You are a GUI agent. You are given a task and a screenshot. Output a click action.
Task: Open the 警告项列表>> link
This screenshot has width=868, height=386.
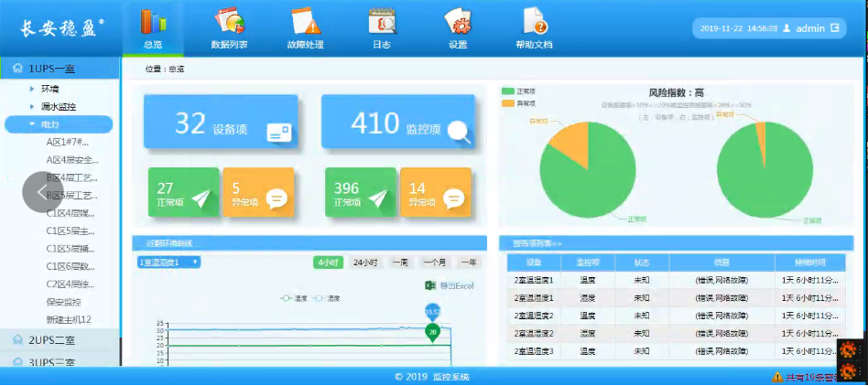537,244
